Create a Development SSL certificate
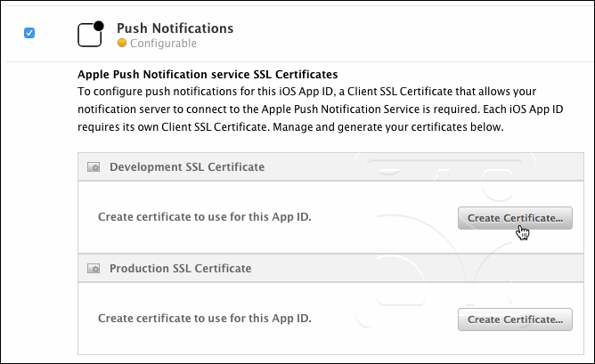 515,218
